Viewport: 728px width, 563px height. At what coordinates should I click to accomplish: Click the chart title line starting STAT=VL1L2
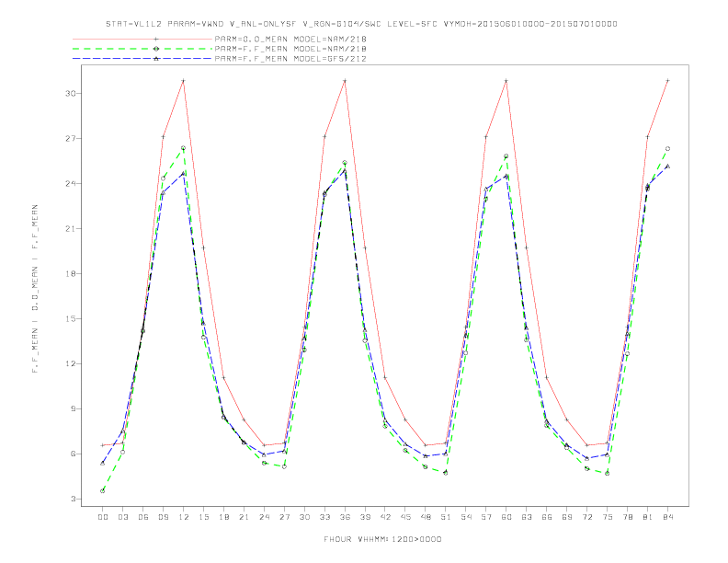coord(361,24)
